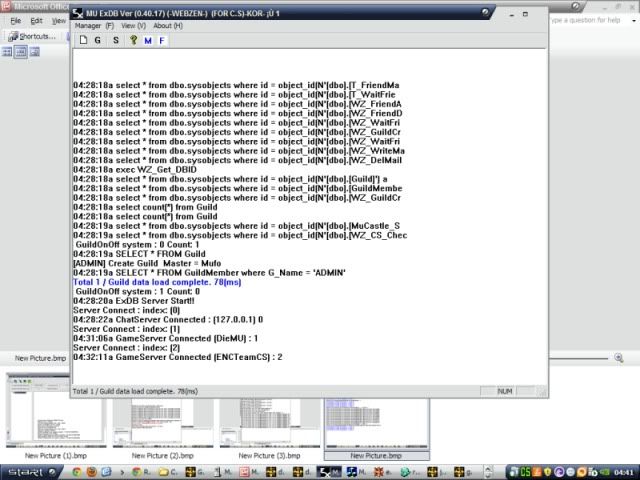640x480 pixels.
Task: Click the question mark help toolbar icon
Action: coord(132,40)
